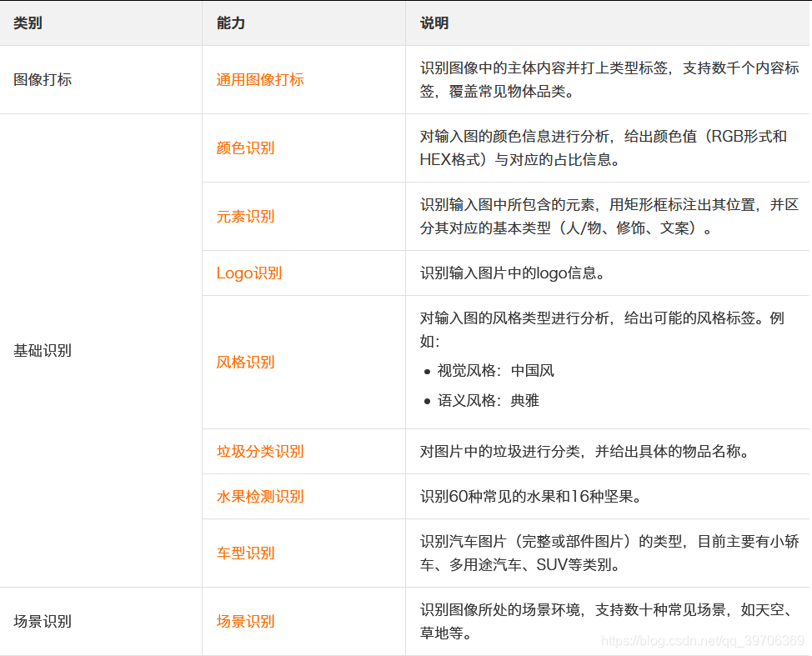Click the description starting 识别图像中的主体内容
Screen dimensions: 812x656
tap(609, 80)
